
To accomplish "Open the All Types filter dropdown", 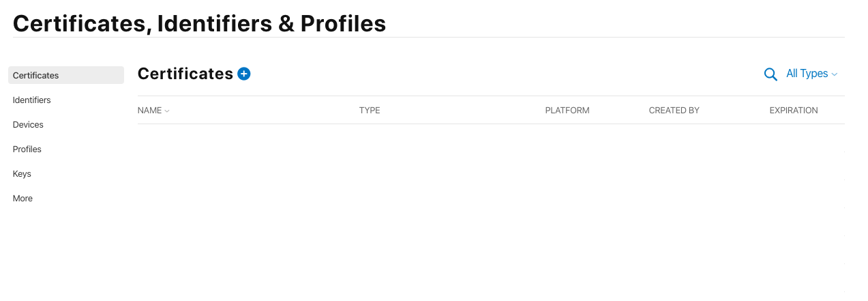I will (x=807, y=74).
